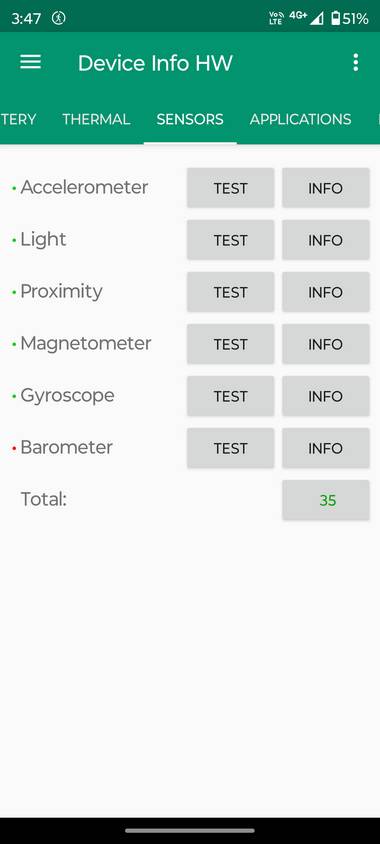
Task: Open Gyroscope INFO details
Action: click(x=326, y=396)
